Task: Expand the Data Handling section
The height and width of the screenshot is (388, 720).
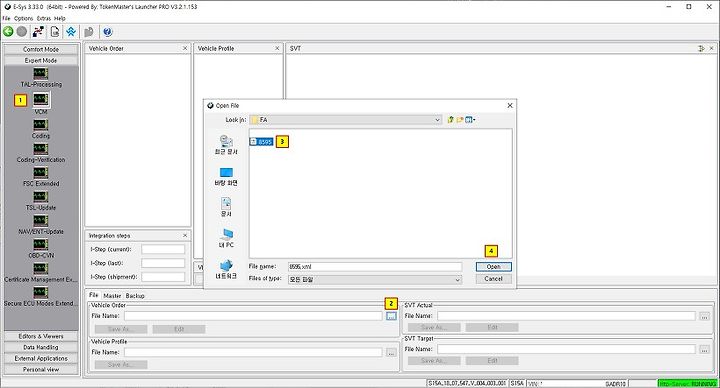Action: 41,347
